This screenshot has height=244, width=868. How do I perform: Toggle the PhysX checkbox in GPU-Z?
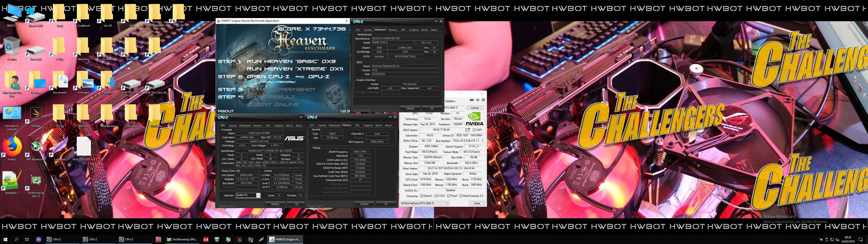click(448, 196)
